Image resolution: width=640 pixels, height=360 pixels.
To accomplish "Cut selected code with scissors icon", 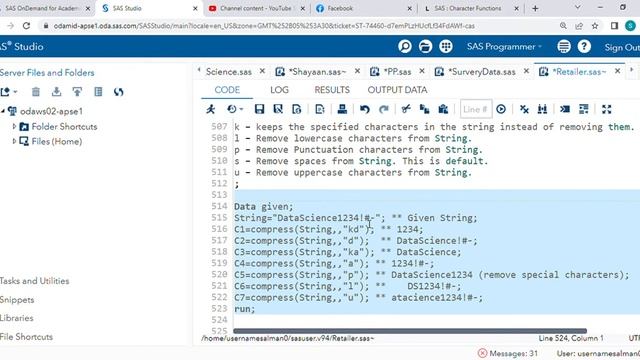I will [x=406, y=109].
